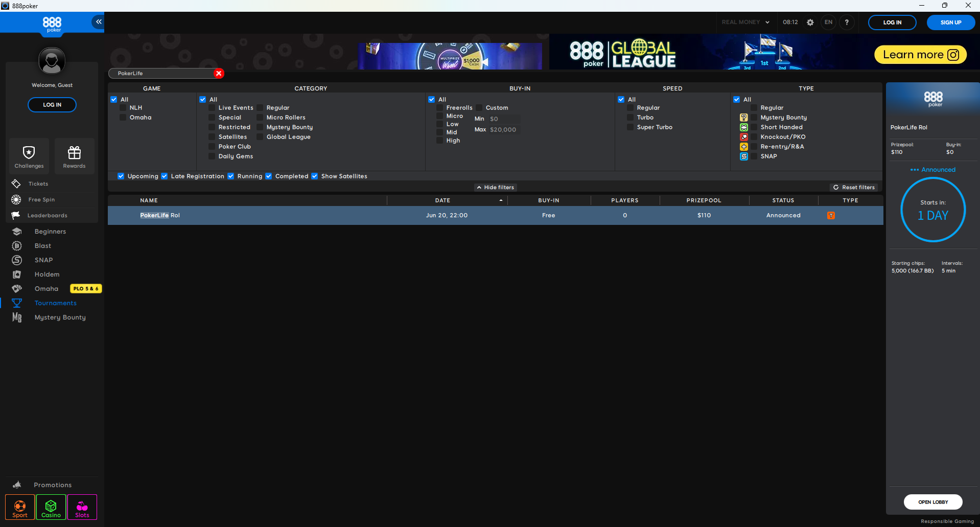980x527 pixels.
Task: Open Casino dice tile
Action: coord(51,507)
